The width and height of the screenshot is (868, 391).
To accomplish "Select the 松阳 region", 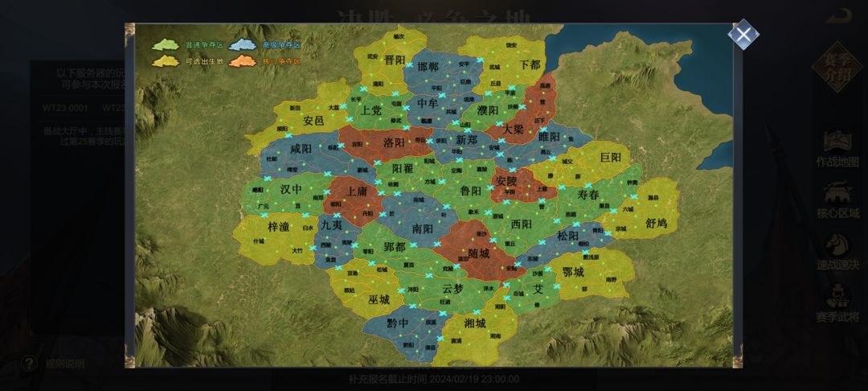I will point(568,236).
